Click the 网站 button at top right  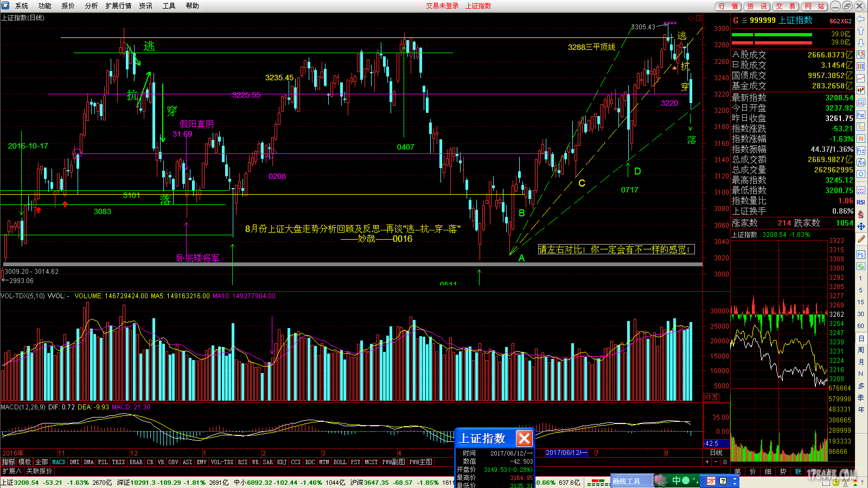pos(814,6)
